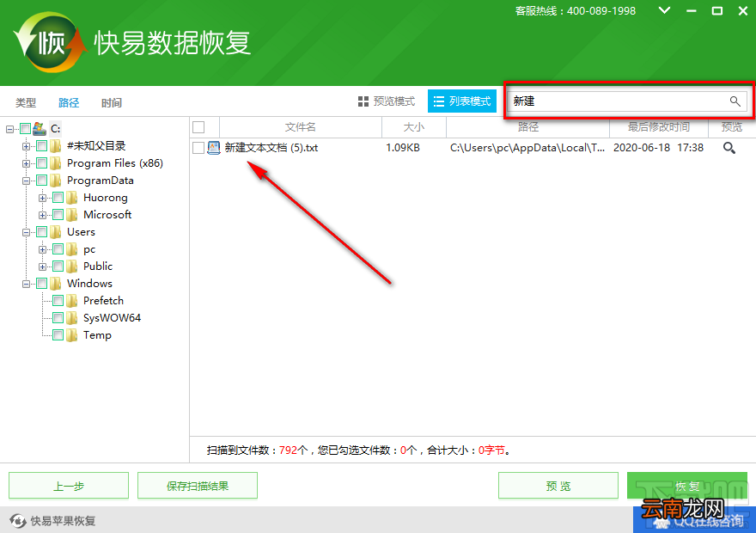The height and width of the screenshot is (533, 756).
Task: Click the text file icon of 新建文本文档 (5).txt
Action: pyautogui.click(x=214, y=148)
